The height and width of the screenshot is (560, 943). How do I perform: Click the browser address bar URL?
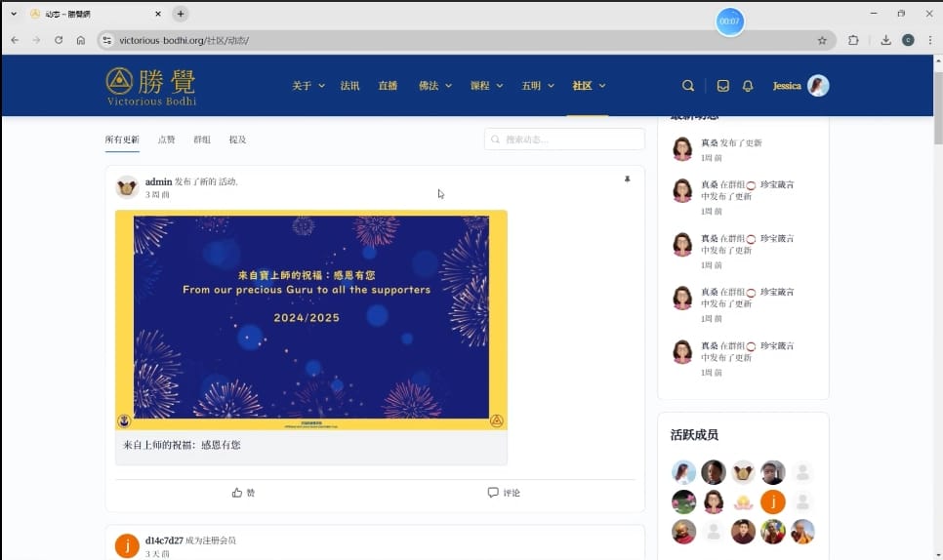point(184,40)
